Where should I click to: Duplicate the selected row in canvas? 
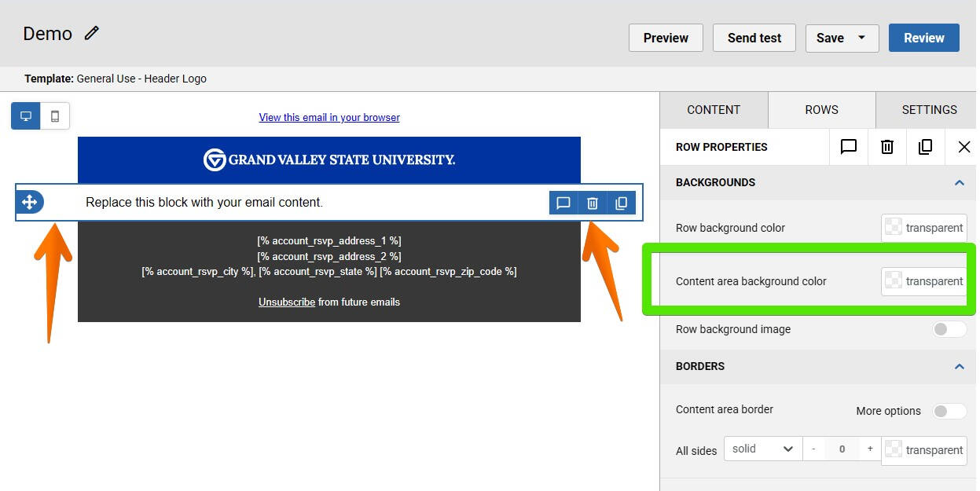point(621,203)
